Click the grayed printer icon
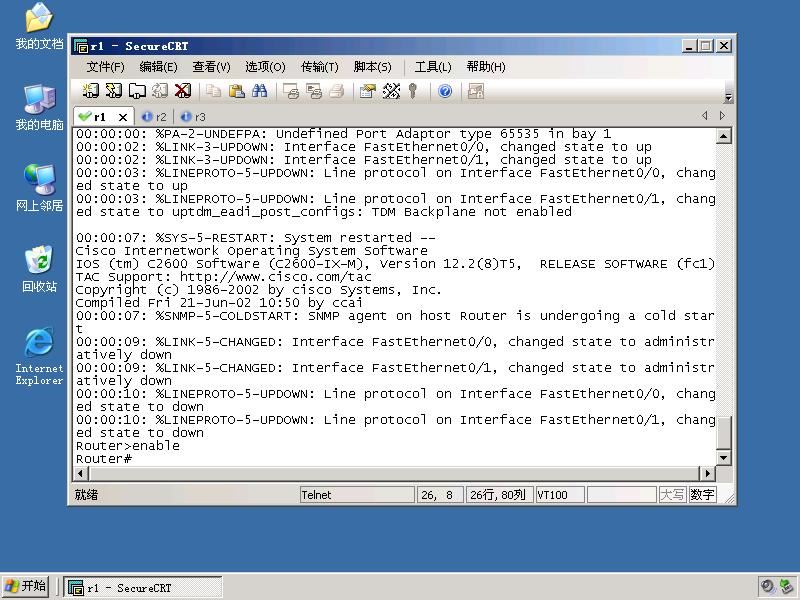800x600 pixels. 336,91
